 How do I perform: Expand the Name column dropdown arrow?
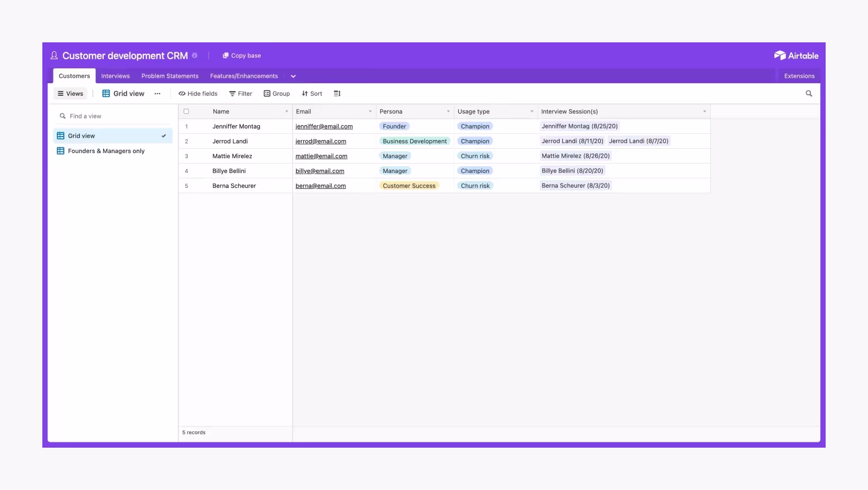[x=286, y=112]
